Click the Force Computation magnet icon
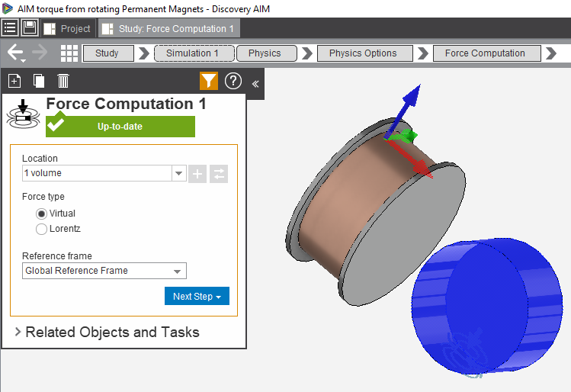The width and height of the screenshot is (571, 392). click(x=24, y=114)
